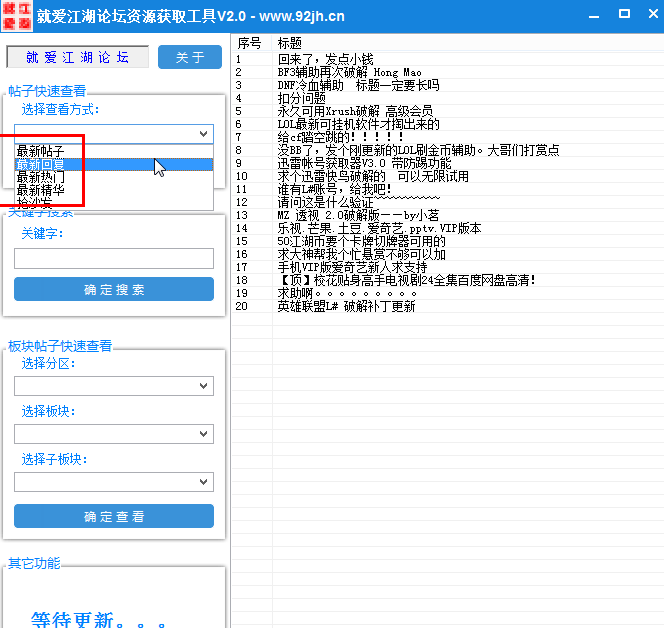
Task: Select row DNF冷血辅助 标题一定要长吗
Action: pos(448,86)
